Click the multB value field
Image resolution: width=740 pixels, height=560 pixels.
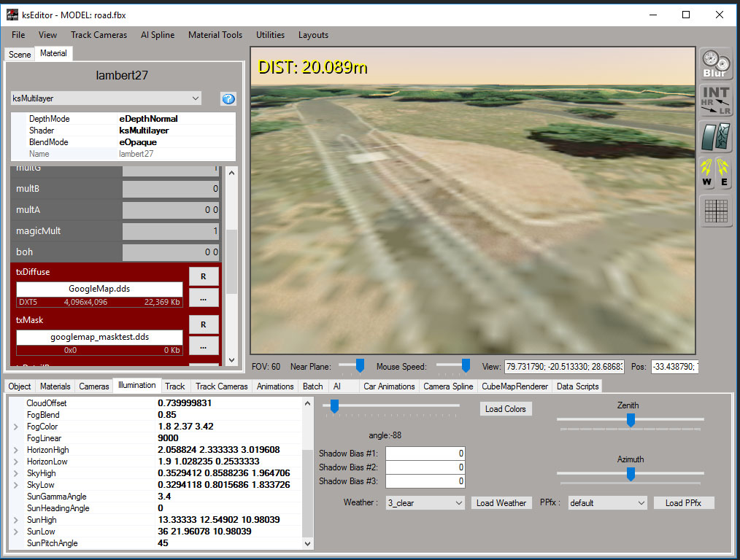tap(171, 189)
